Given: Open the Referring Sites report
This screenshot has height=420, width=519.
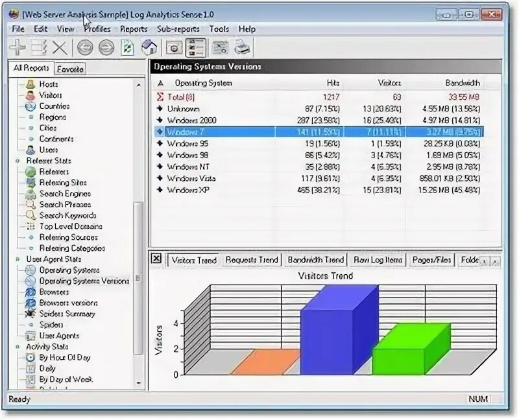Looking at the screenshot, I should tap(63, 183).
